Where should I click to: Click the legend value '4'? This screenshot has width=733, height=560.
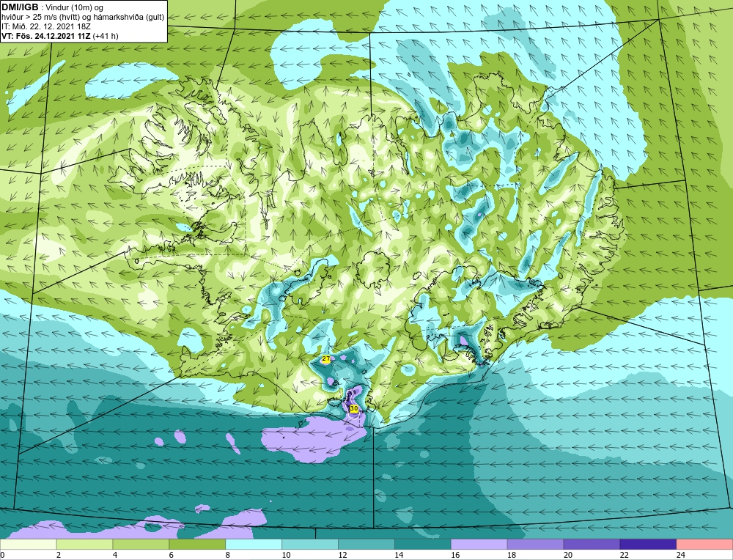click(115, 555)
